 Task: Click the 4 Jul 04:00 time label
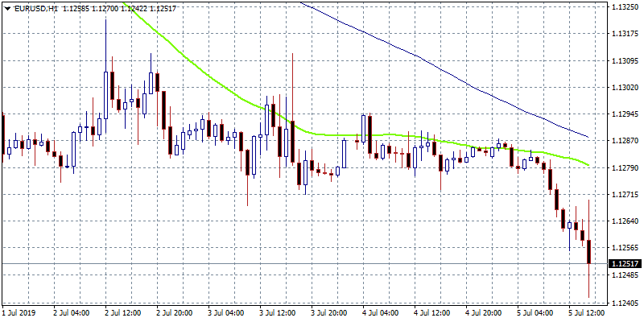pos(380,313)
